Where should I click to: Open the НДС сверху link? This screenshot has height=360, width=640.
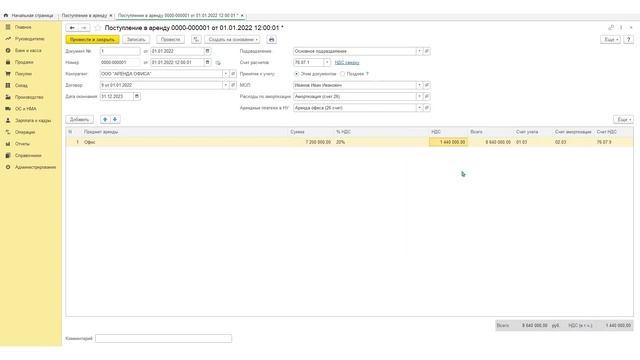point(347,62)
